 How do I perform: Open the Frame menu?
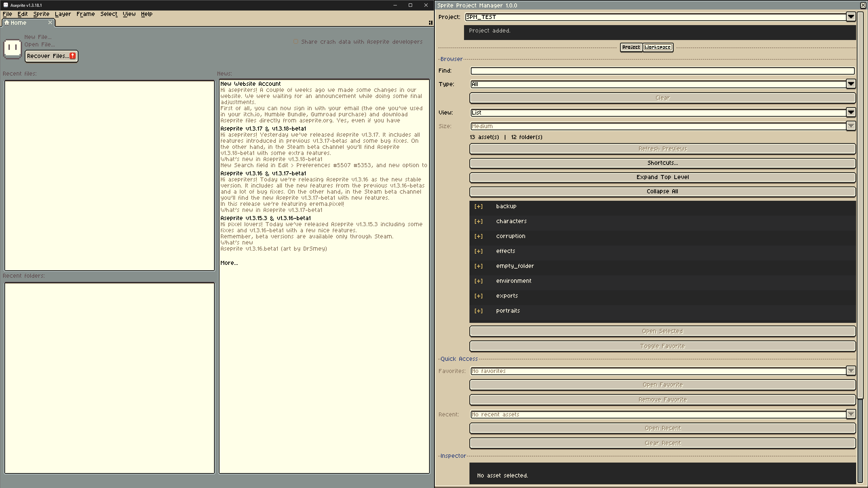[85, 14]
